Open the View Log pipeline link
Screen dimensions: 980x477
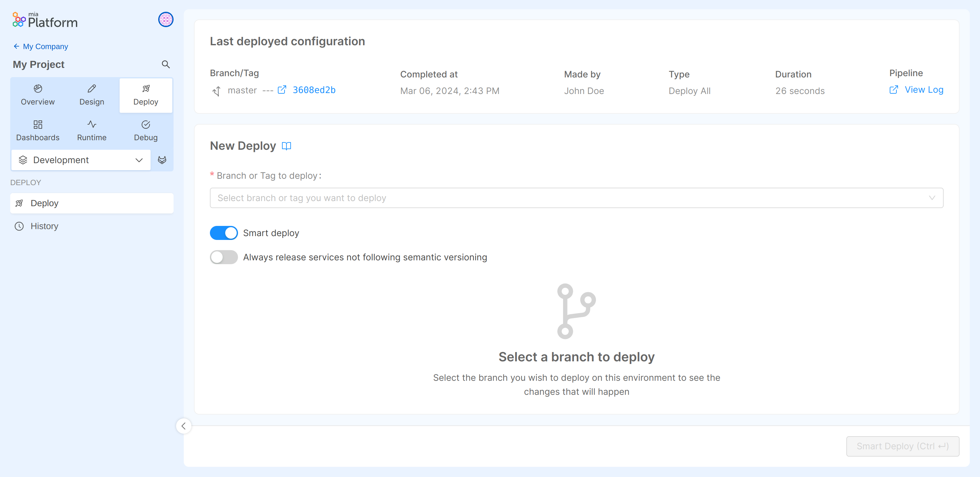tap(923, 90)
